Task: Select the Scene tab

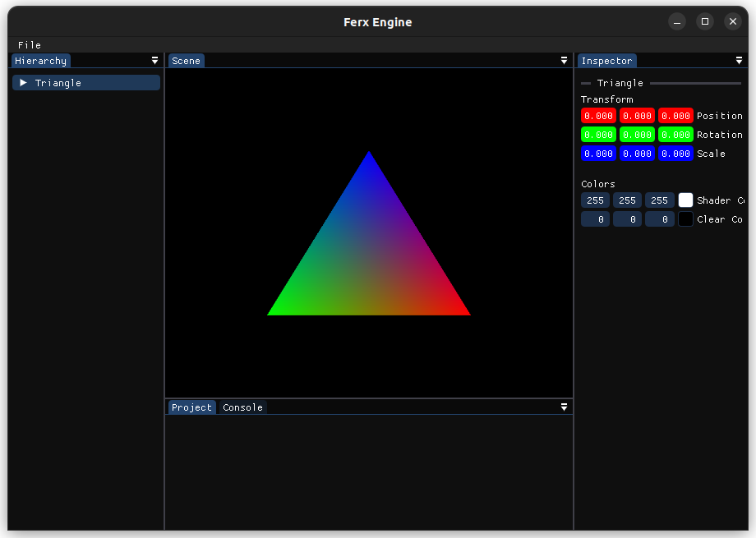Action: tap(186, 61)
